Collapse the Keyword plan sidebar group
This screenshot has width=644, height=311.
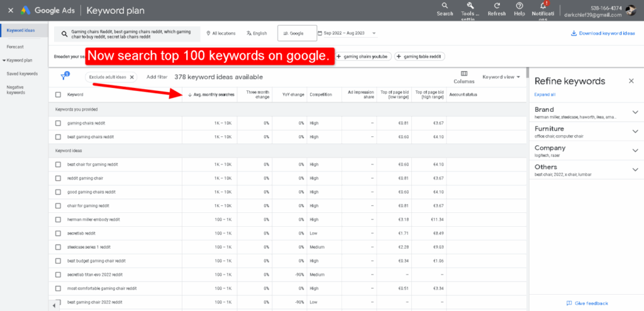[4, 60]
